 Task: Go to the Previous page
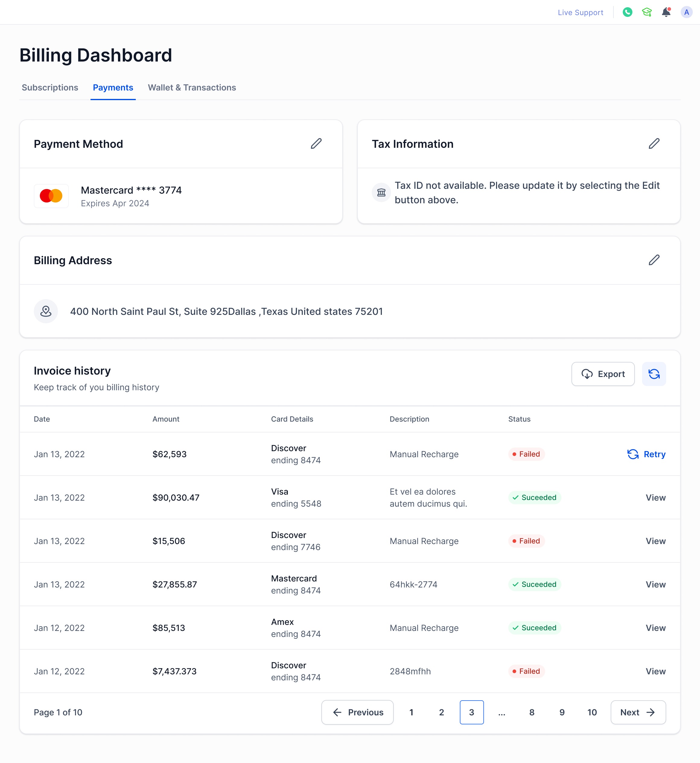357,712
